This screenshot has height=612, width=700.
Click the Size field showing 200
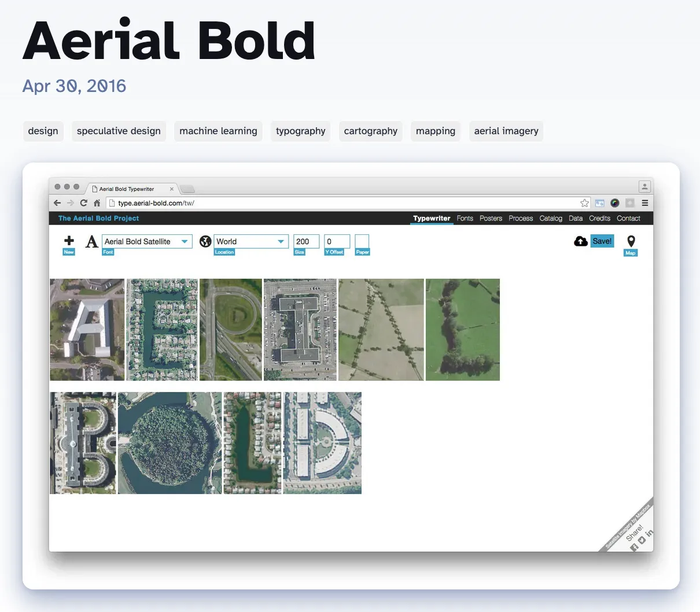pos(306,241)
